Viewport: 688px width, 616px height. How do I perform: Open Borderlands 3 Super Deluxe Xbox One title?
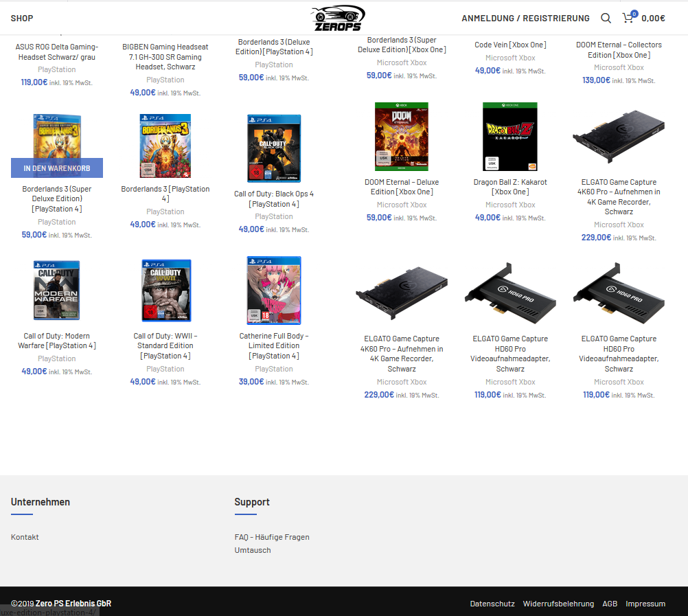[402, 45]
